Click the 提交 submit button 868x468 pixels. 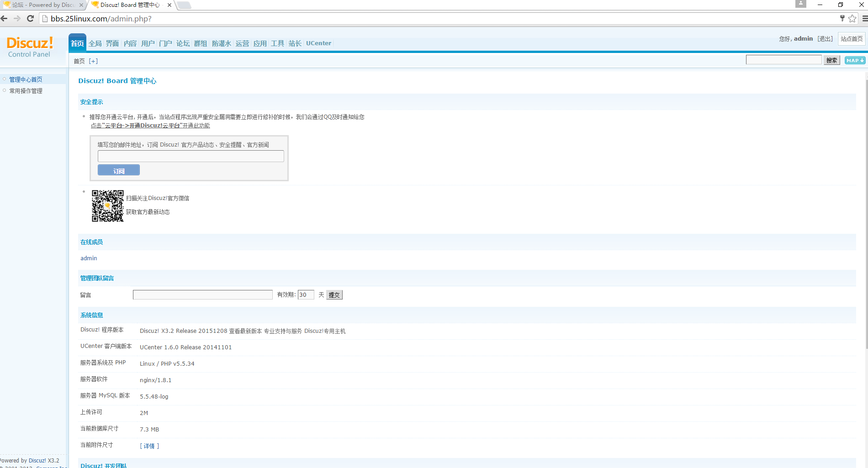(x=334, y=295)
